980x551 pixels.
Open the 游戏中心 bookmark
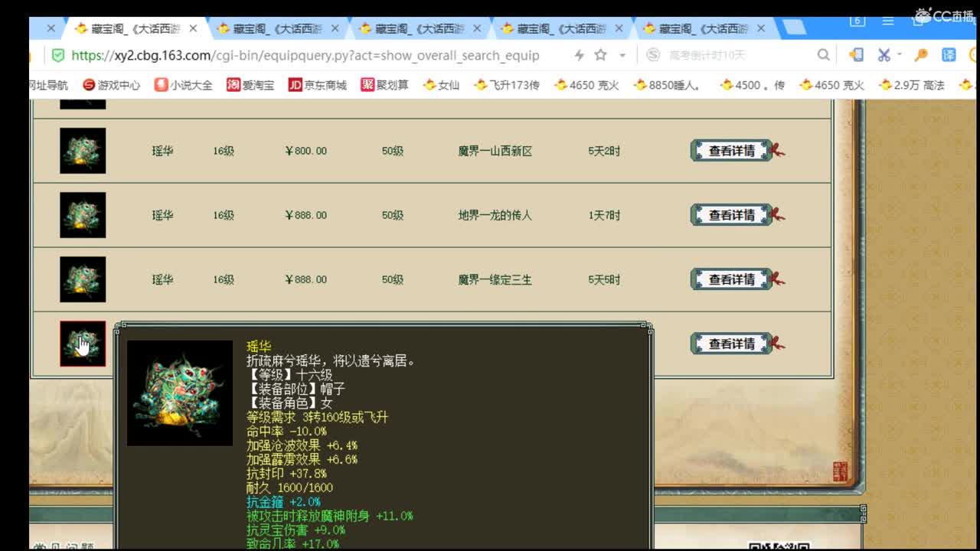pyautogui.click(x=111, y=85)
